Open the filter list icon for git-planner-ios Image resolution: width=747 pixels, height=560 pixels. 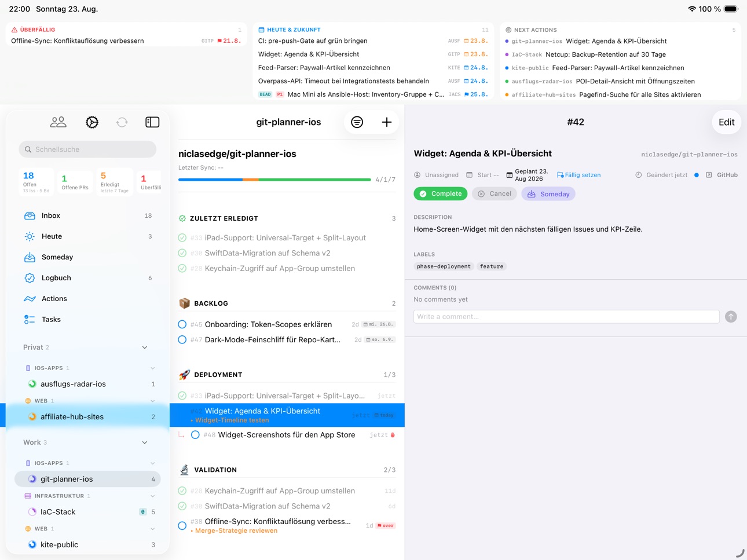point(357,122)
